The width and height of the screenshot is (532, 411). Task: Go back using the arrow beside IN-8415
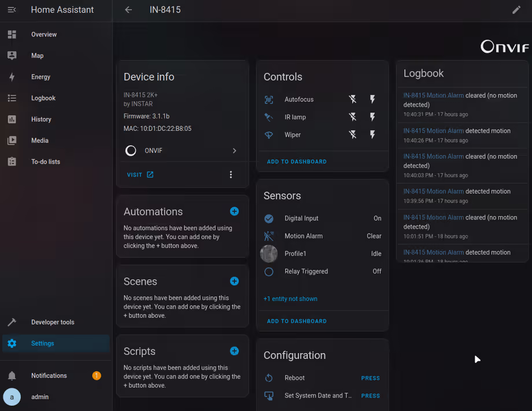click(x=128, y=10)
